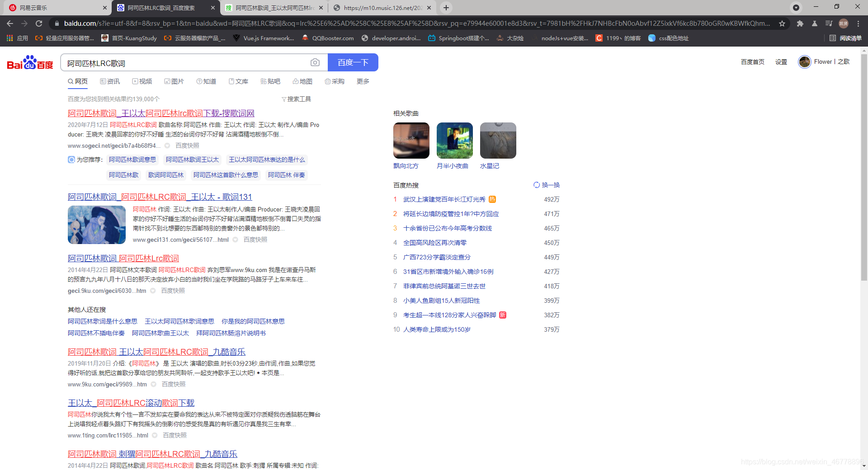Image resolution: width=868 pixels, height=470 pixels.
Task: Open hot search 人类寿命上限或为150岁
Action: point(437,329)
